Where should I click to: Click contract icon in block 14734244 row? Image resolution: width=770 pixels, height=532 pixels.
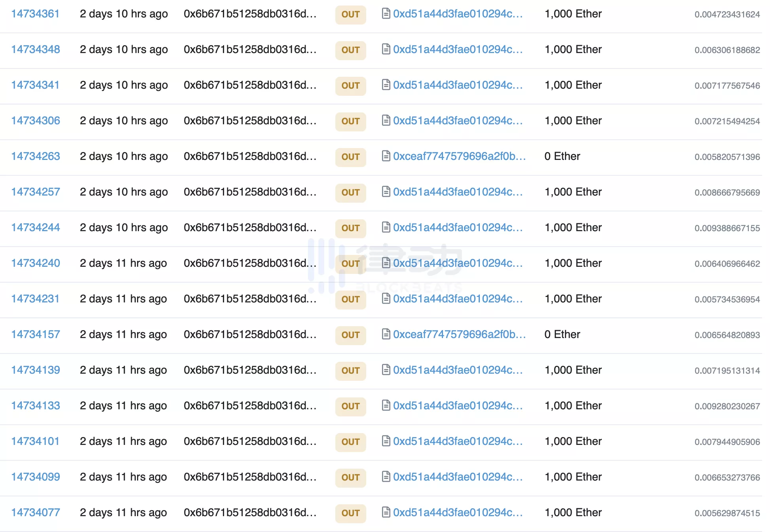[x=386, y=228]
